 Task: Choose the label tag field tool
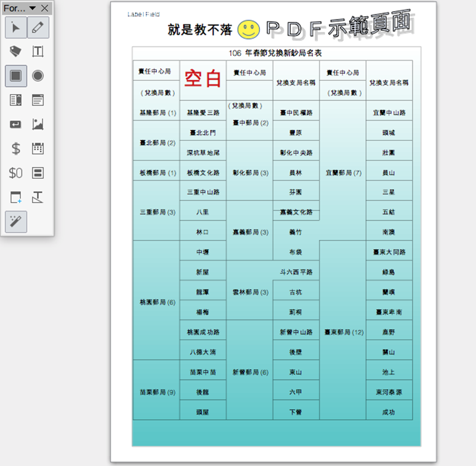point(16,52)
